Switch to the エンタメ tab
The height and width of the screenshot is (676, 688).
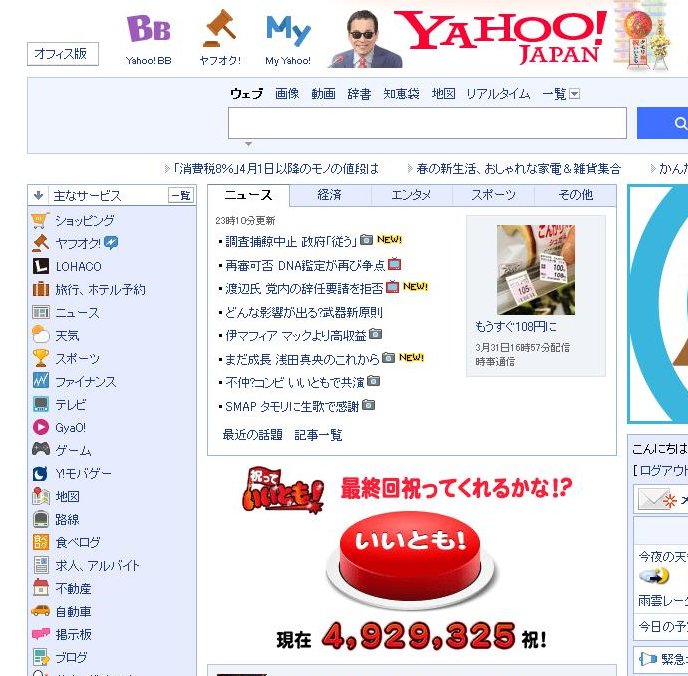point(411,195)
